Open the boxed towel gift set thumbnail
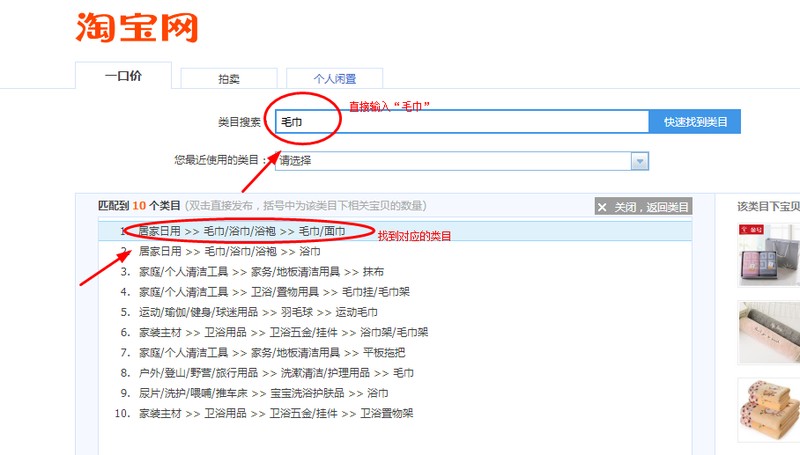 coord(769,255)
